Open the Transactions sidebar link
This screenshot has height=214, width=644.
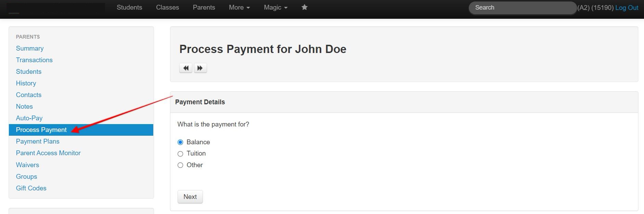click(34, 60)
